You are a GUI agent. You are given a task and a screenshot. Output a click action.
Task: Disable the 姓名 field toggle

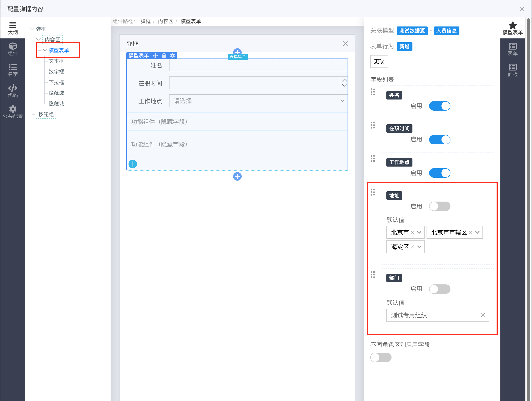(440, 106)
